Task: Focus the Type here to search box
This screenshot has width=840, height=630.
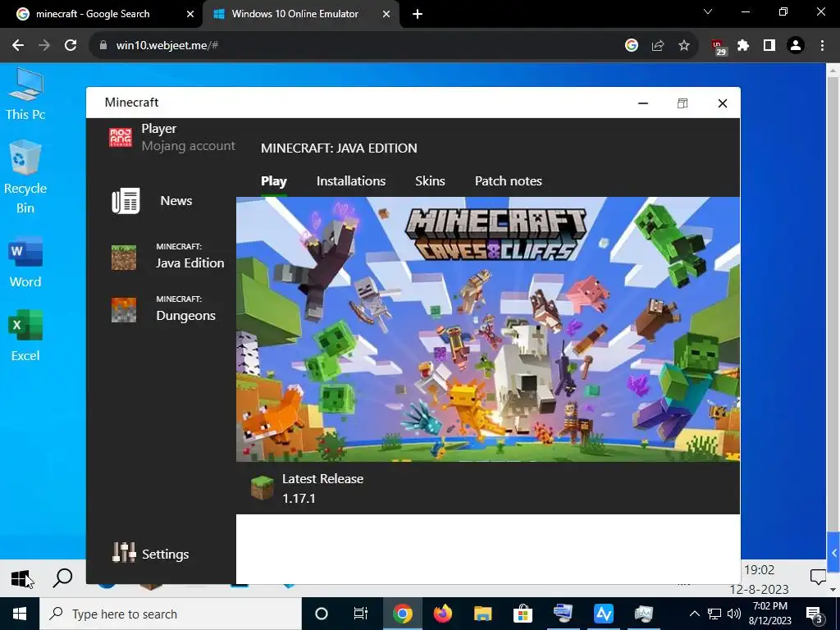Action: point(171,614)
